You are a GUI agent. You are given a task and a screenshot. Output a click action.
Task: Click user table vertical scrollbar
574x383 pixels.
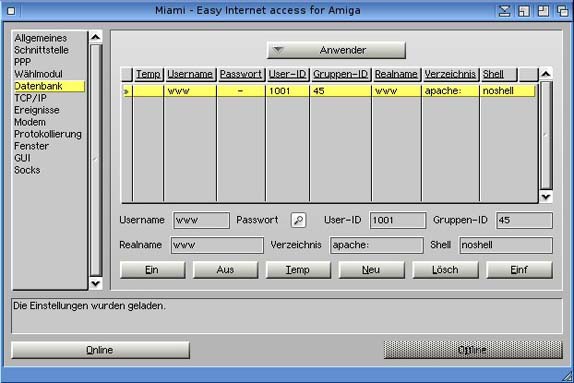[x=546, y=135]
